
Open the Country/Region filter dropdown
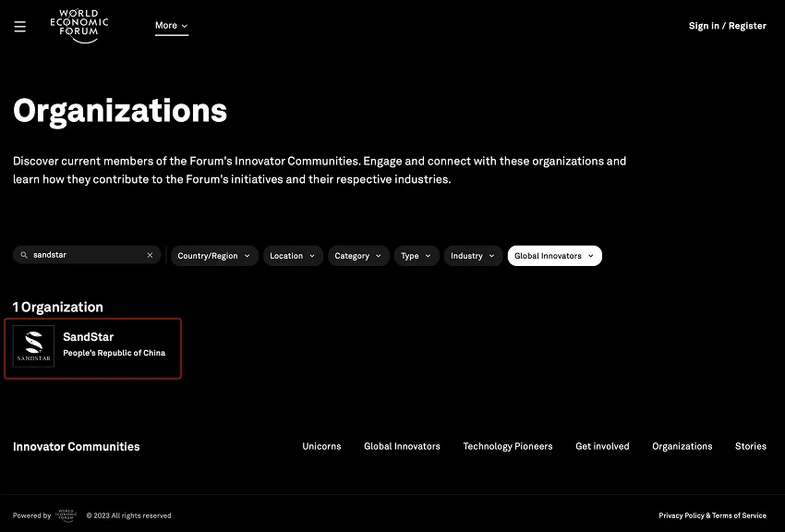tap(214, 256)
